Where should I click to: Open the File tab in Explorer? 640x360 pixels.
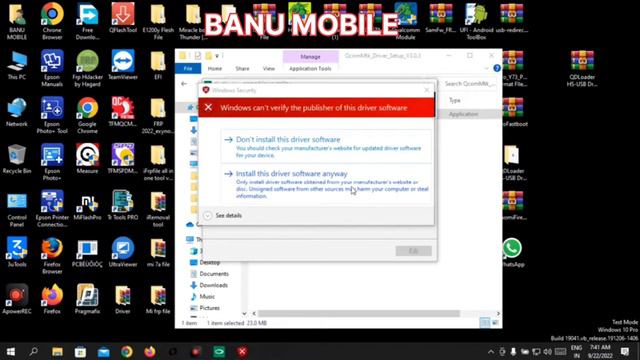point(188,69)
